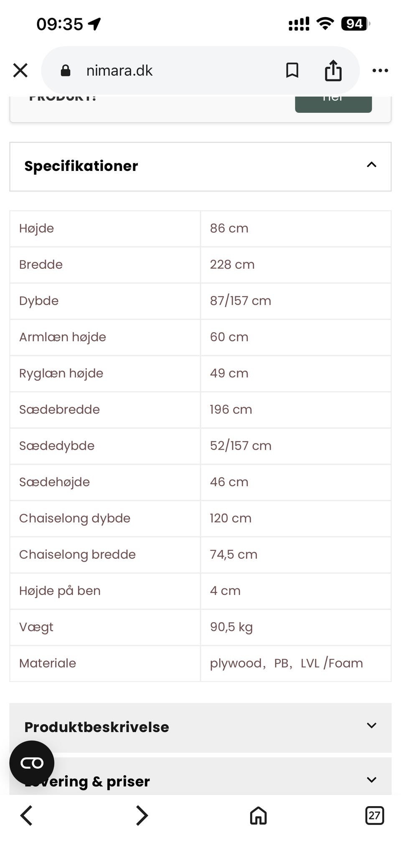Go back with the left arrow

(26, 815)
